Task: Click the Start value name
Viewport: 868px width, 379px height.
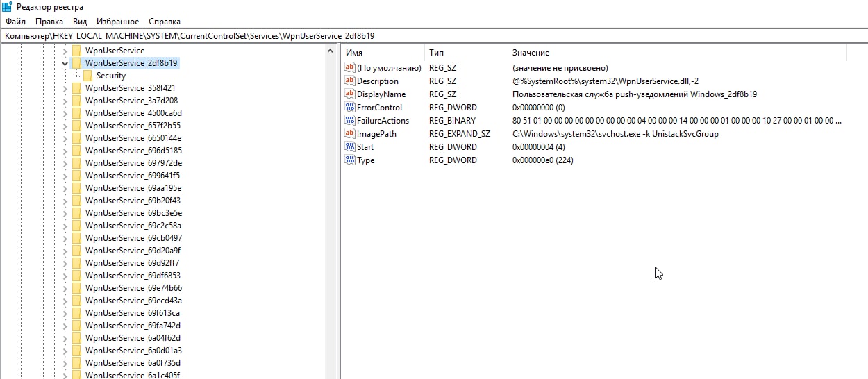Action: (x=365, y=147)
